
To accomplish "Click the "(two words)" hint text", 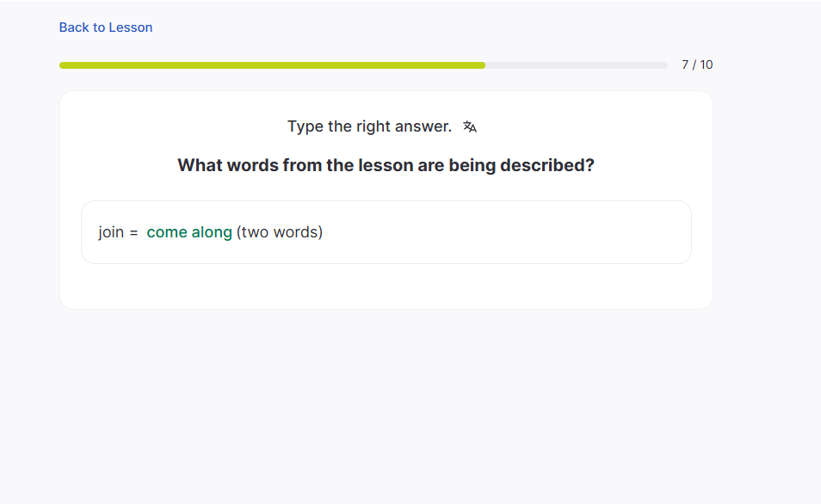I will click(x=280, y=232).
